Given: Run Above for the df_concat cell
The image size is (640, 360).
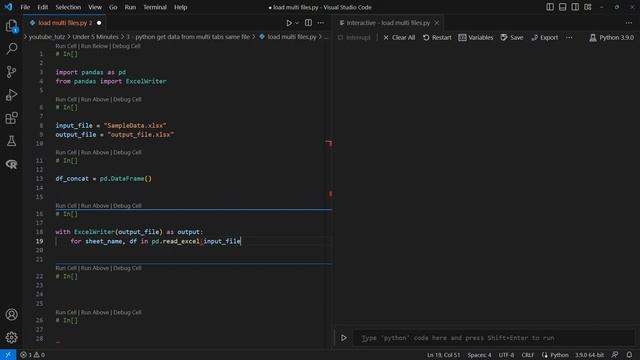Looking at the screenshot, I should 95,152.
